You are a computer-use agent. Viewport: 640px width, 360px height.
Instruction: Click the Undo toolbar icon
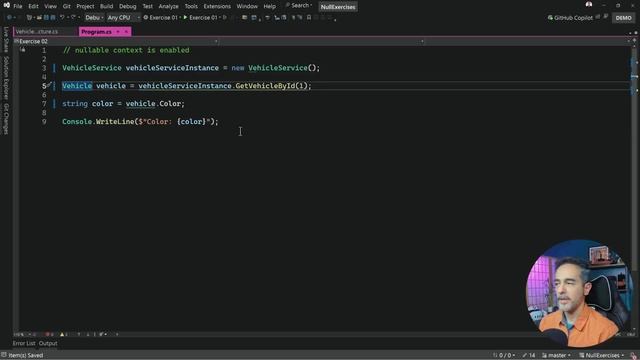click(62, 18)
